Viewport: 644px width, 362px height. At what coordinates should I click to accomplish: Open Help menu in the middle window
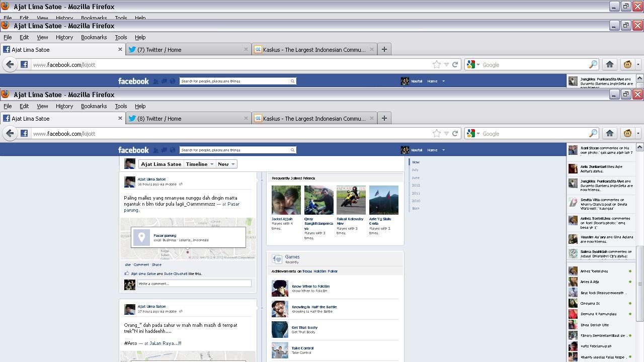coord(140,37)
